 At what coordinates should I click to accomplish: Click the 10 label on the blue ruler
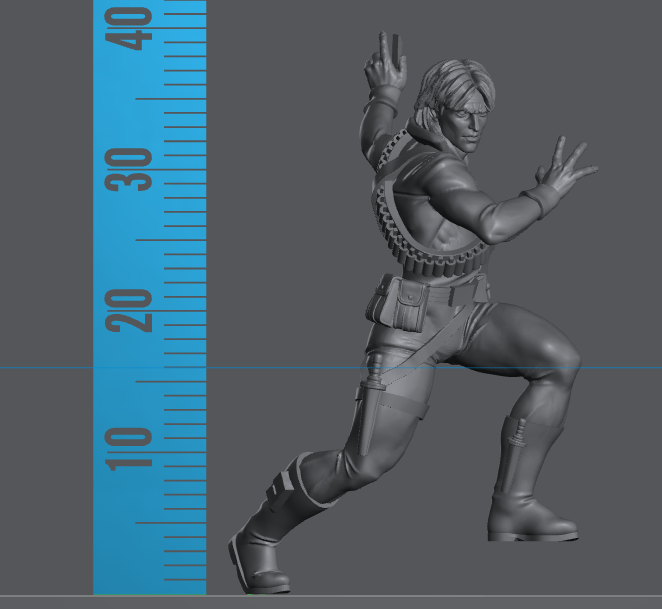coord(132,449)
